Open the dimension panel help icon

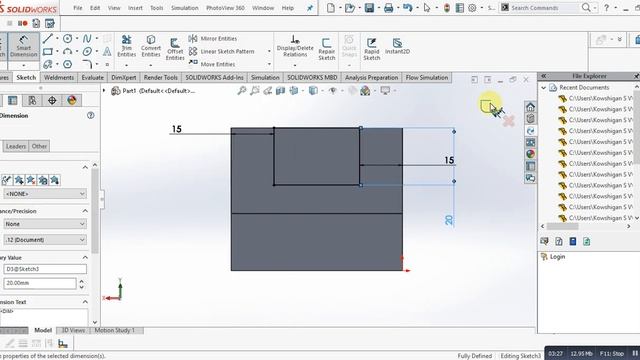click(91, 116)
